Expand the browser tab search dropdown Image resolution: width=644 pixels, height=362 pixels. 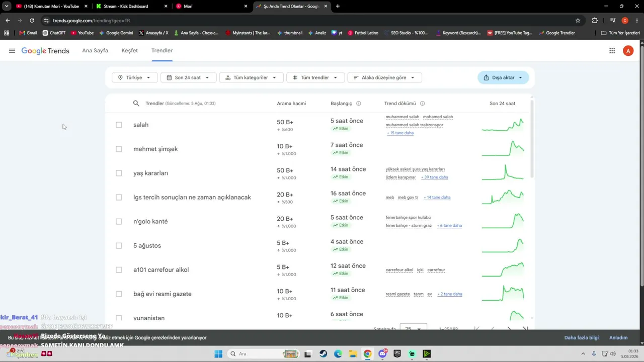coord(7,7)
